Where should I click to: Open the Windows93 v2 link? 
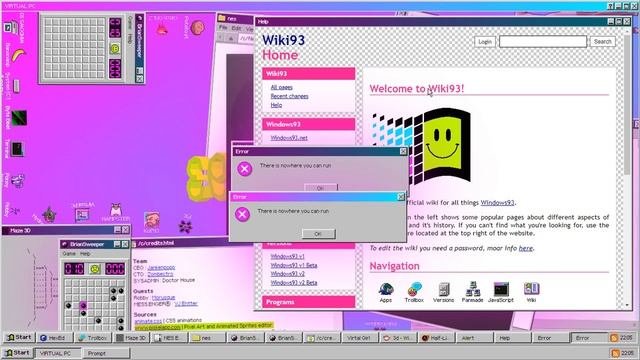point(287,274)
